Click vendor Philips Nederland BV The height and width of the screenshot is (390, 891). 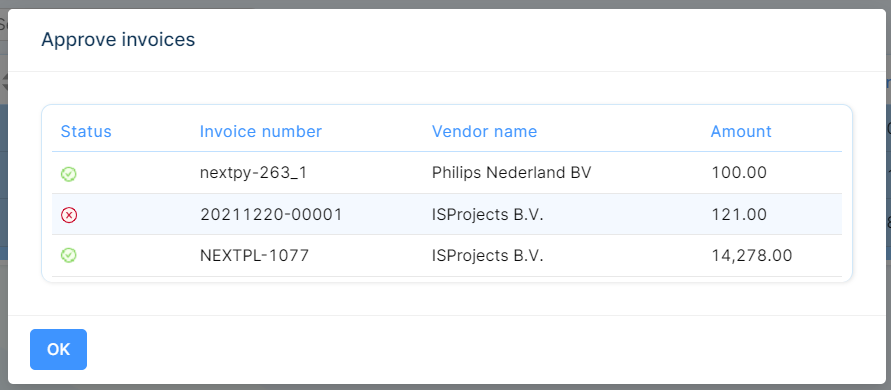tap(511, 173)
